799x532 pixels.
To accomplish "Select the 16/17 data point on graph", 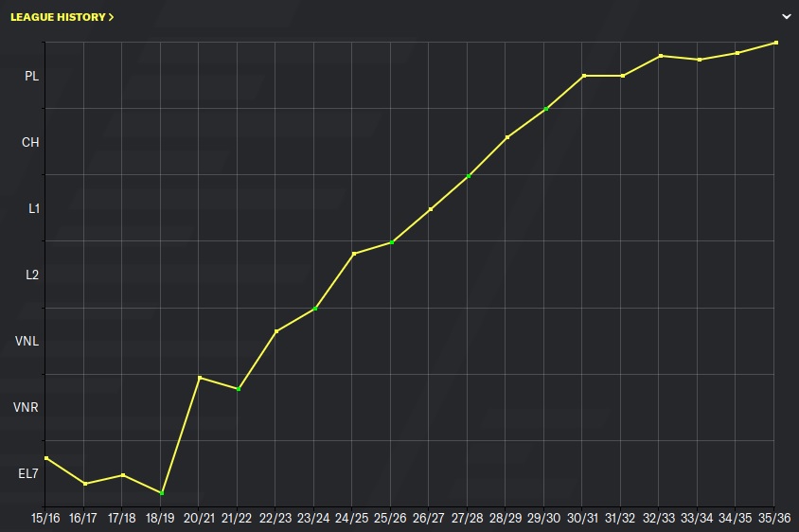I will pos(85,484).
